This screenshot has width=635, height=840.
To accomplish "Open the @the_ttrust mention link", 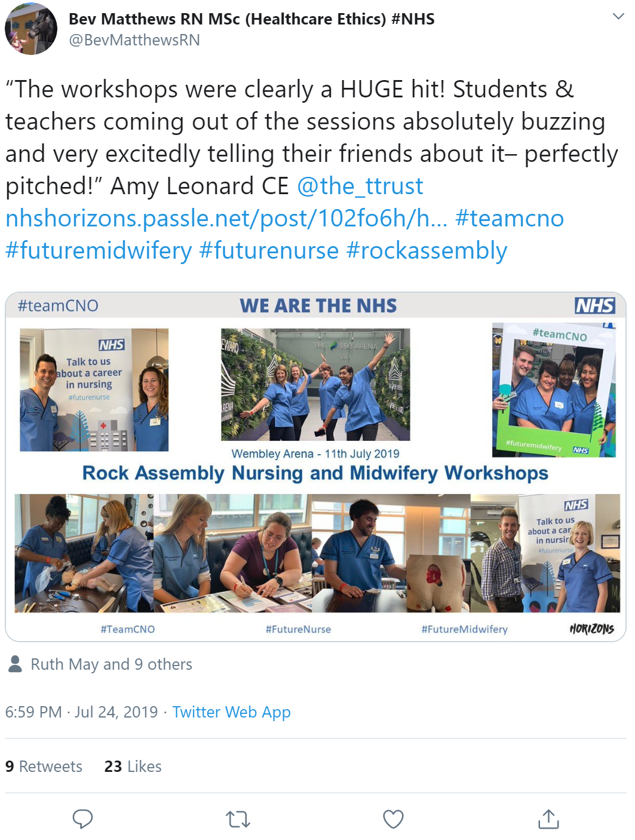I will tap(360, 186).
